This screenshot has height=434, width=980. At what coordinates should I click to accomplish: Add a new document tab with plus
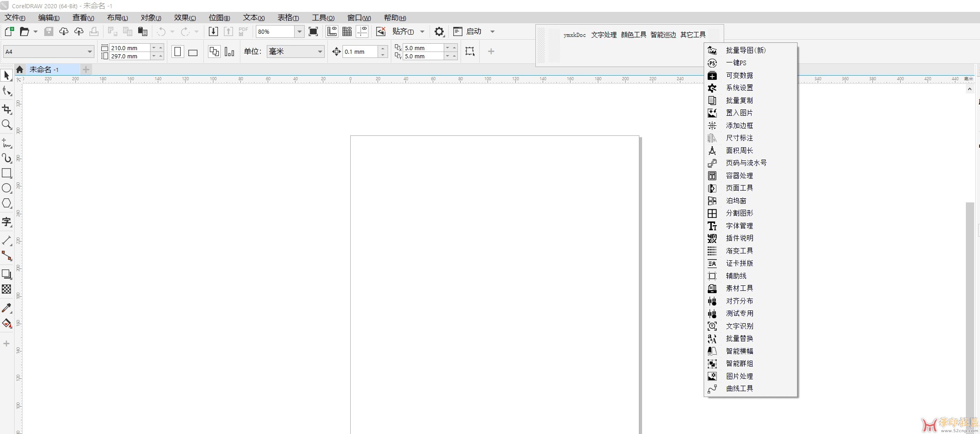click(86, 69)
